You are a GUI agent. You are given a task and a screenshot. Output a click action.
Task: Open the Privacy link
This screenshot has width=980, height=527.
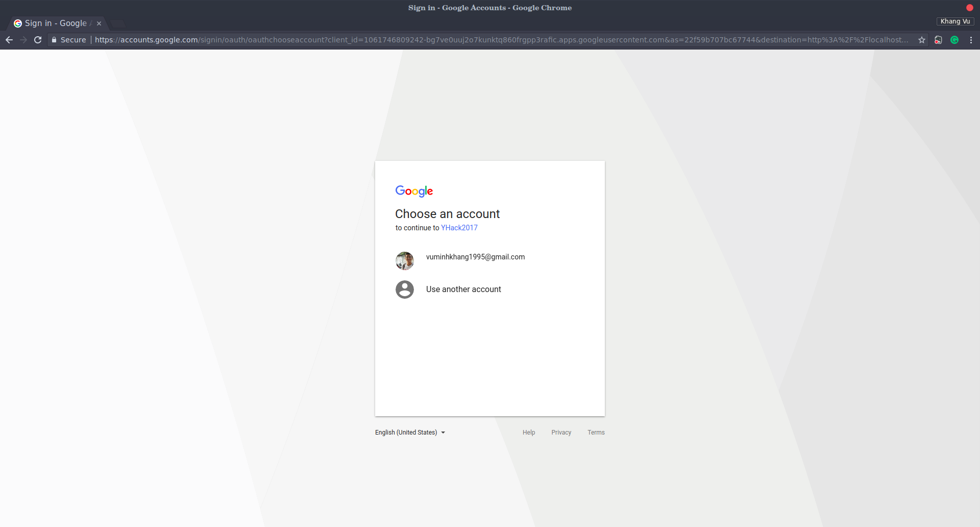click(x=561, y=433)
